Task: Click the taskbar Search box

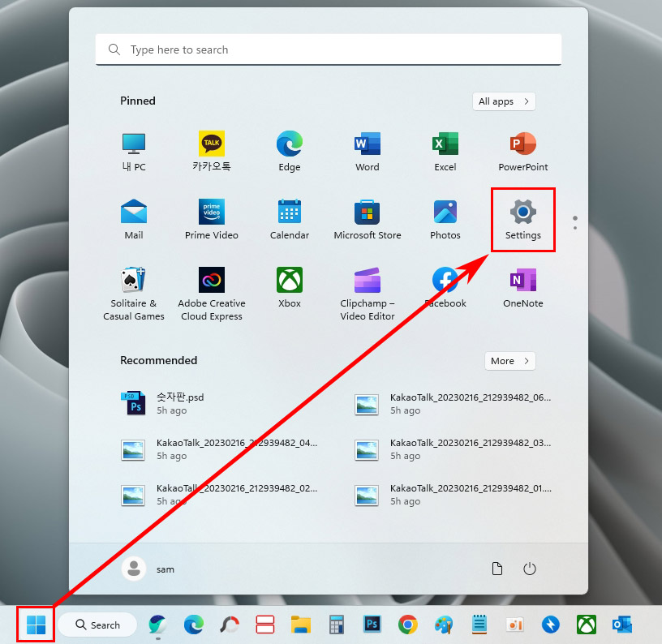Action: pyautogui.click(x=97, y=625)
